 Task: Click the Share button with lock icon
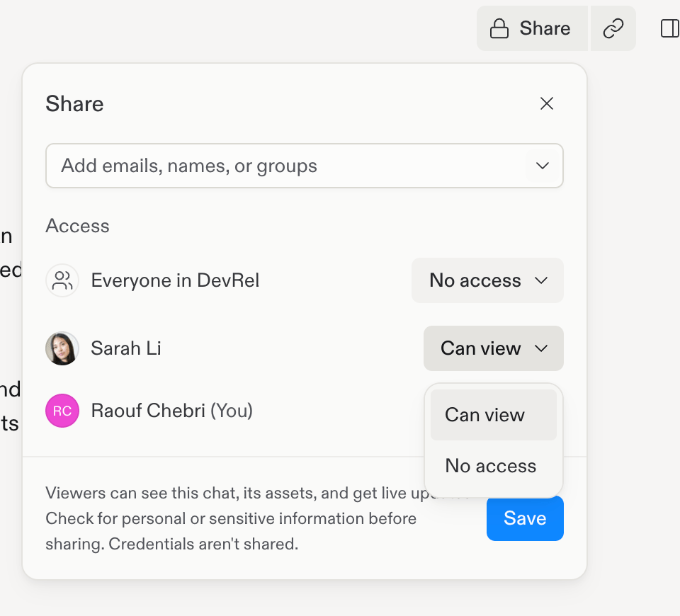coord(532,28)
